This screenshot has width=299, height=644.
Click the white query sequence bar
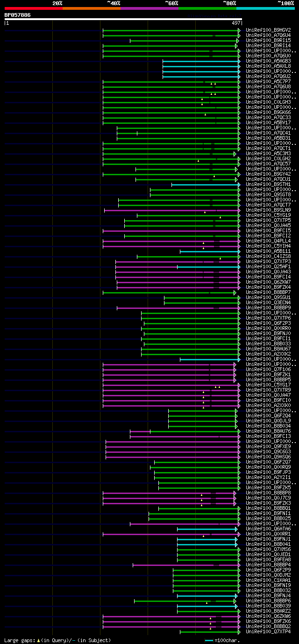(x=123, y=19)
